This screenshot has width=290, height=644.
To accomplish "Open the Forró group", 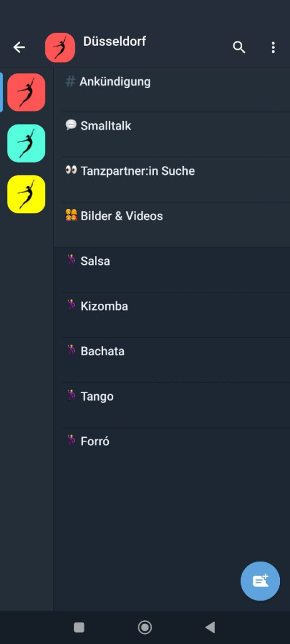I will click(172, 450).
